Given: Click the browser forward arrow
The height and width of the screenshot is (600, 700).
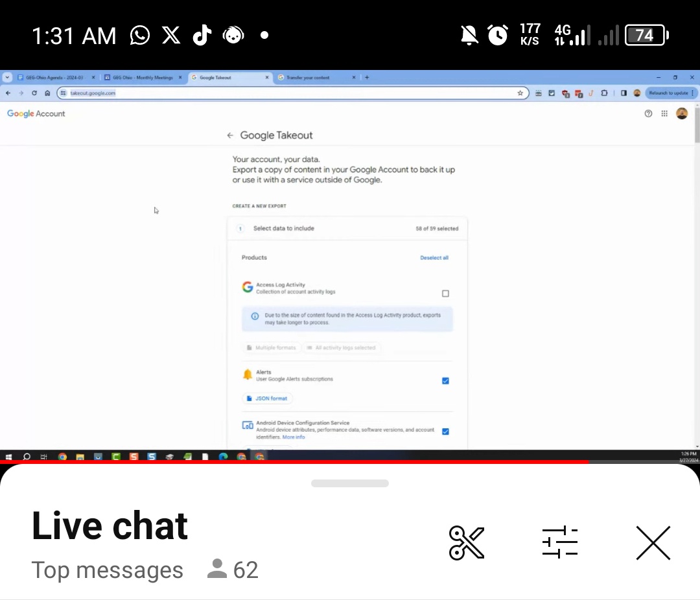Looking at the screenshot, I should (x=21, y=93).
